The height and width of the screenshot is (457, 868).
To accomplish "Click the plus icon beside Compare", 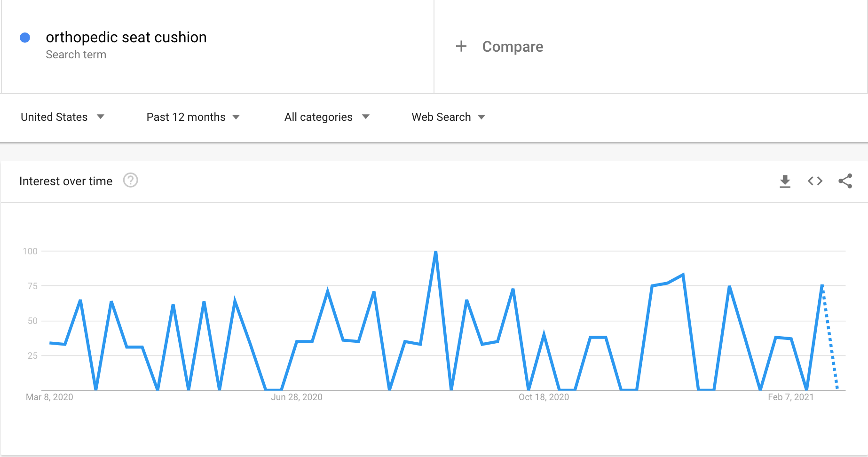I will (461, 46).
